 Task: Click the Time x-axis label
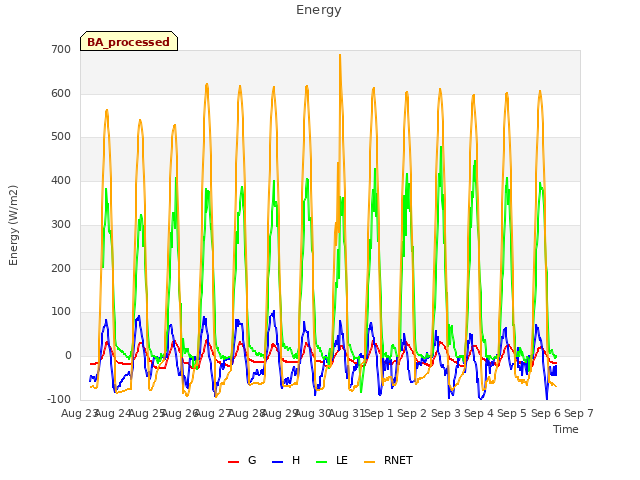coord(565,429)
